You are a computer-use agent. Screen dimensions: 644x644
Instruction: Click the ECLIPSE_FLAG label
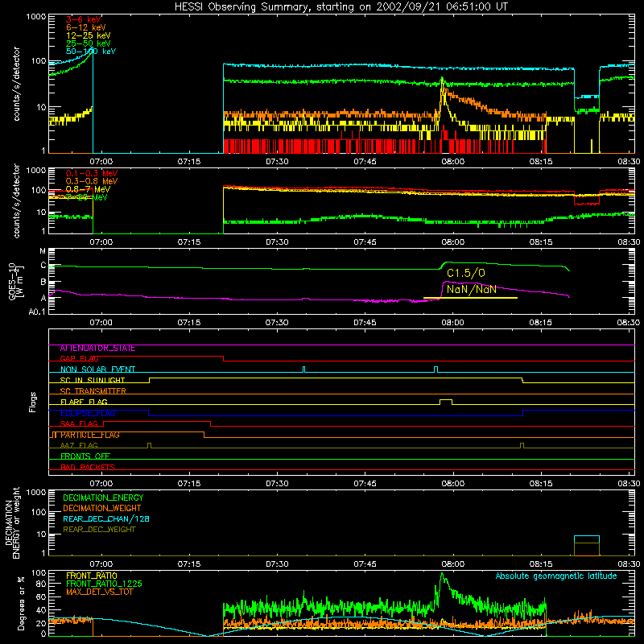[88, 413]
